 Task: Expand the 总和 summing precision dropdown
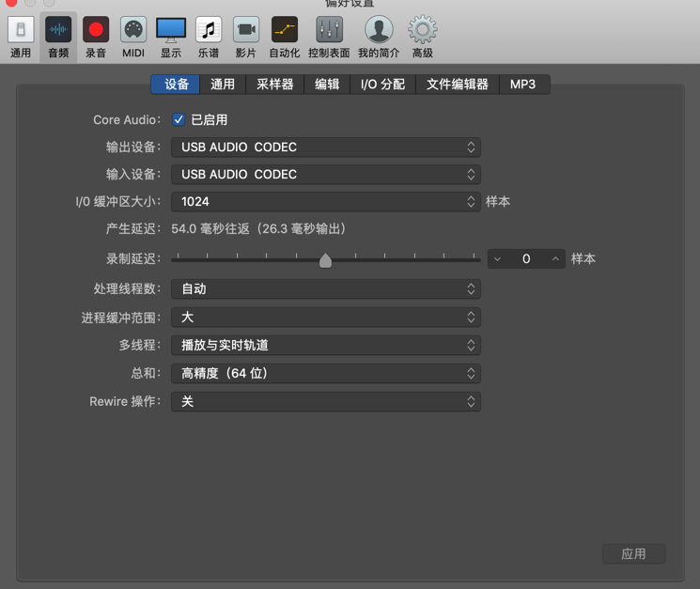click(x=325, y=373)
